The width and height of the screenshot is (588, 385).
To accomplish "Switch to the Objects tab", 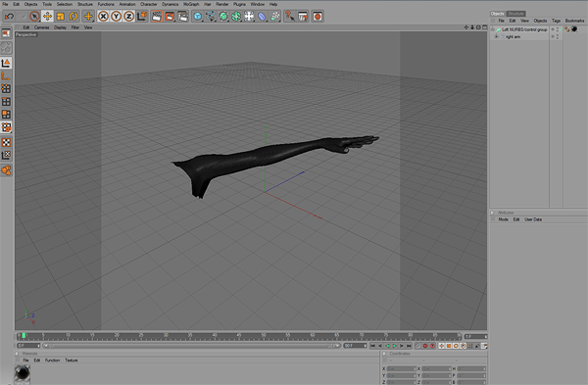I will tap(498, 14).
